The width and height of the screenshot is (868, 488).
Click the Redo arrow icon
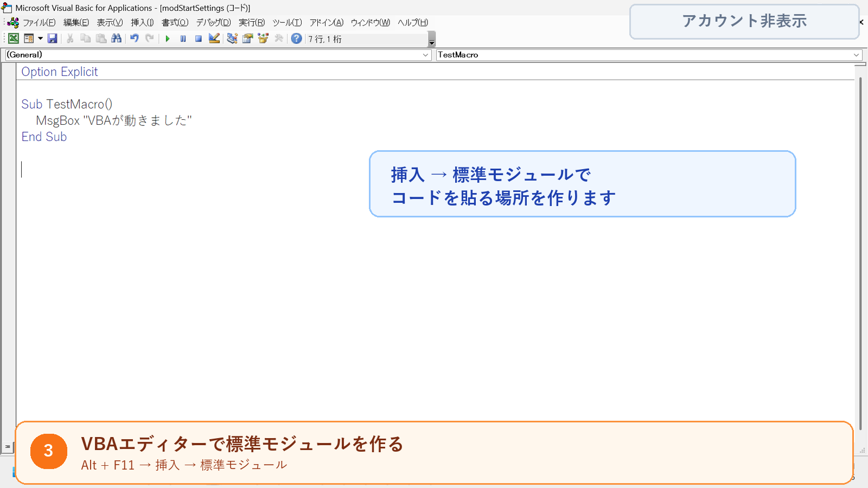coord(150,38)
